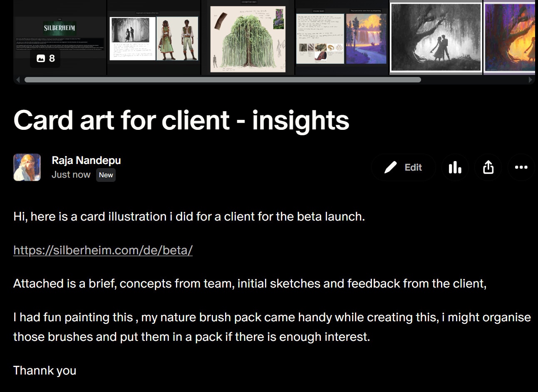This screenshot has width=538, height=392.
Task: Select the willow tree concept thumbnail
Action: coord(248,37)
